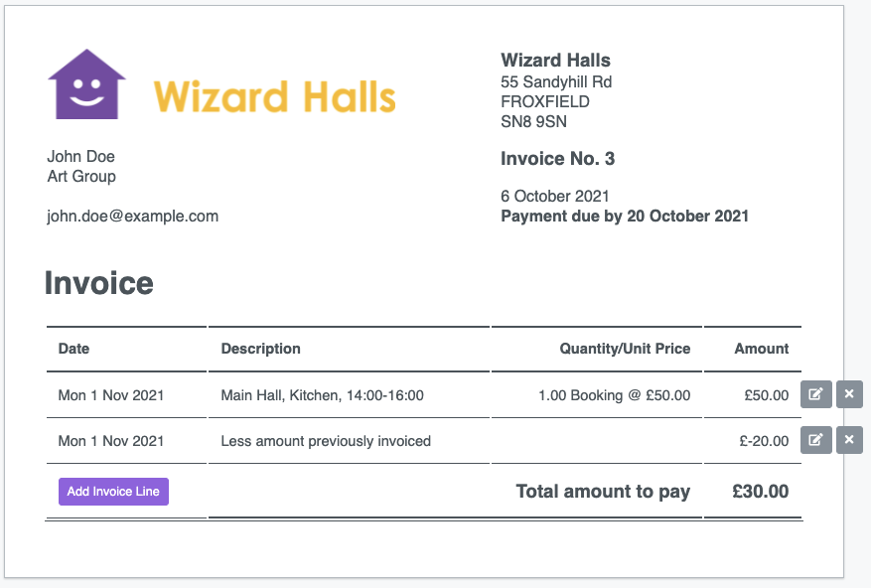The height and width of the screenshot is (588, 871).
Task: Click the £30.00 total amount
Action: coord(761,492)
